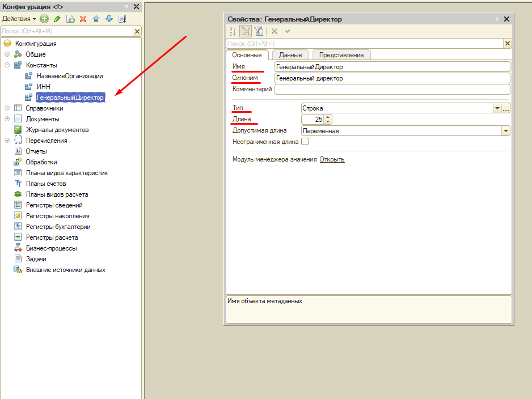Image resolution: width=532 pixels, height=399 pixels.
Task: Increase the Длина value stepper
Action: tap(328, 117)
